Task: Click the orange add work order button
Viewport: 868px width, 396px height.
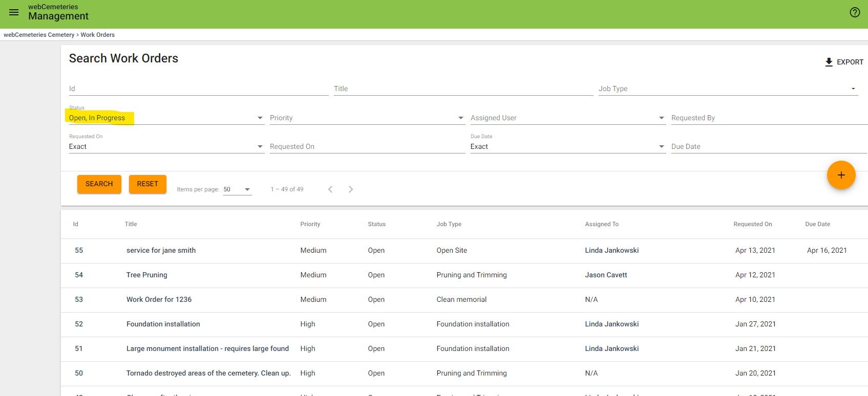Action: coord(841,175)
